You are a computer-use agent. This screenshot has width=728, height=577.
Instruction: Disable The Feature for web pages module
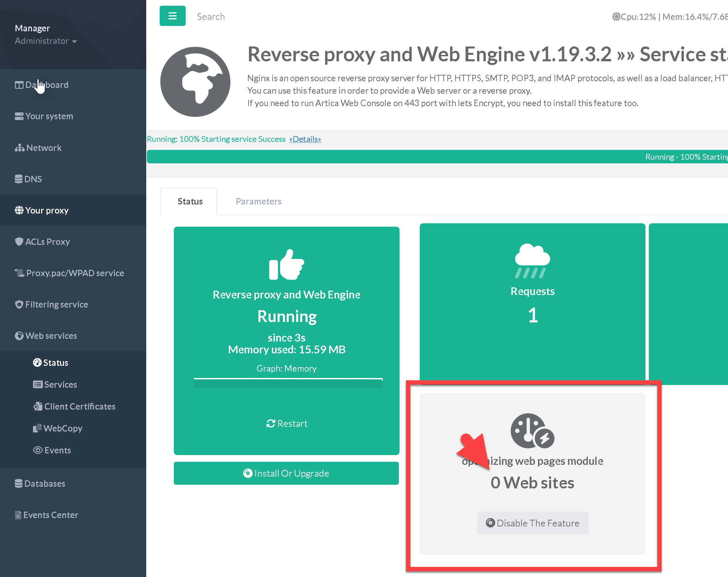pos(533,523)
